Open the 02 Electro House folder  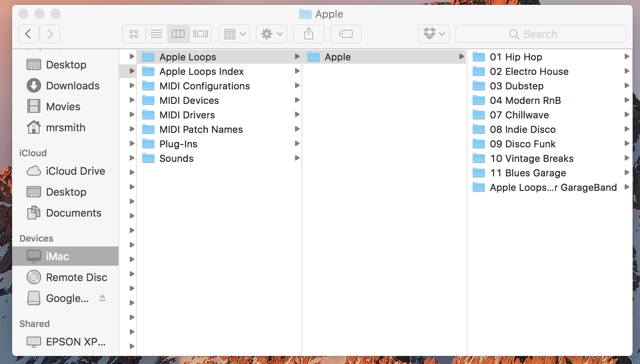tap(550, 71)
